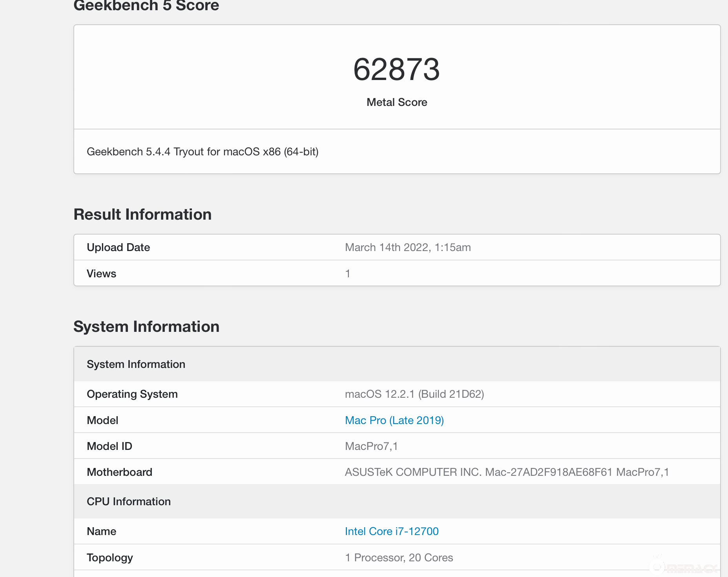Click the Geekbench 5.4.4 Tryout version text
The height and width of the screenshot is (577, 728).
202,151
